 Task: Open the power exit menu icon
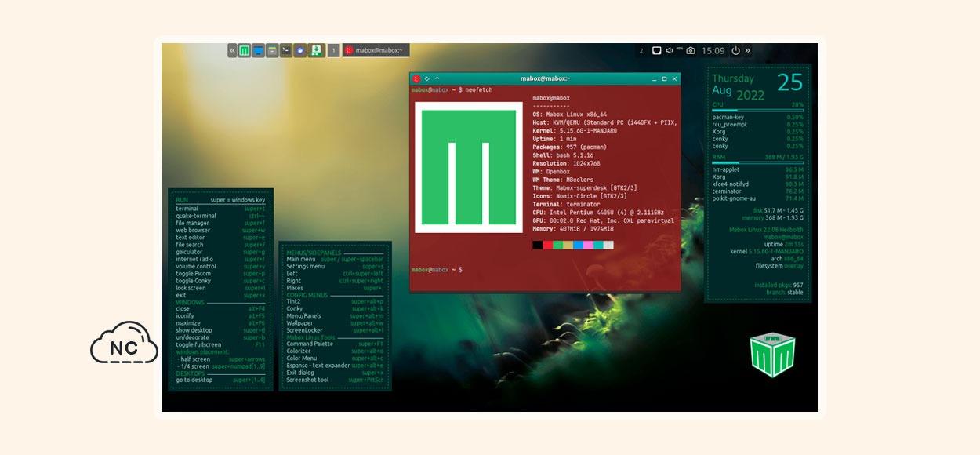point(735,50)
